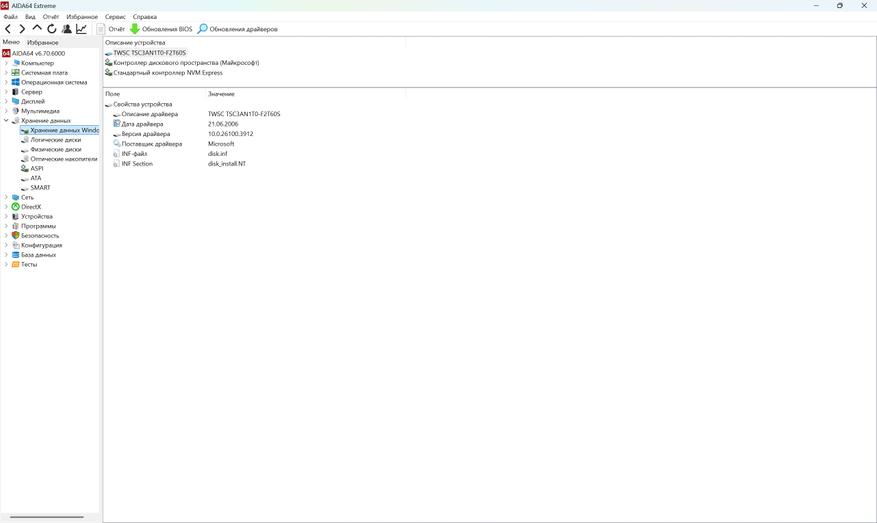Click the Системная плата motherboard icon
The image size is (877, 523).
[x=16, y=73]
